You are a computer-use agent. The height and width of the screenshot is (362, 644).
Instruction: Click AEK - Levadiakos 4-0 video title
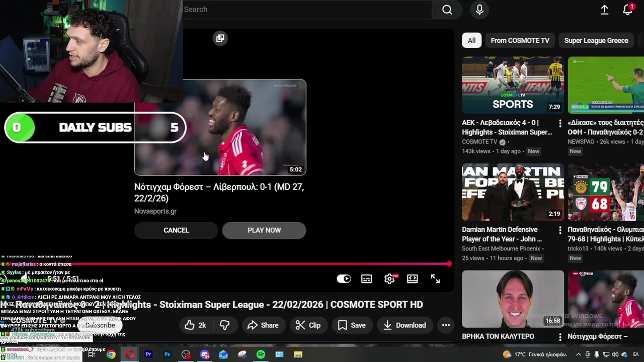[507, 127]
